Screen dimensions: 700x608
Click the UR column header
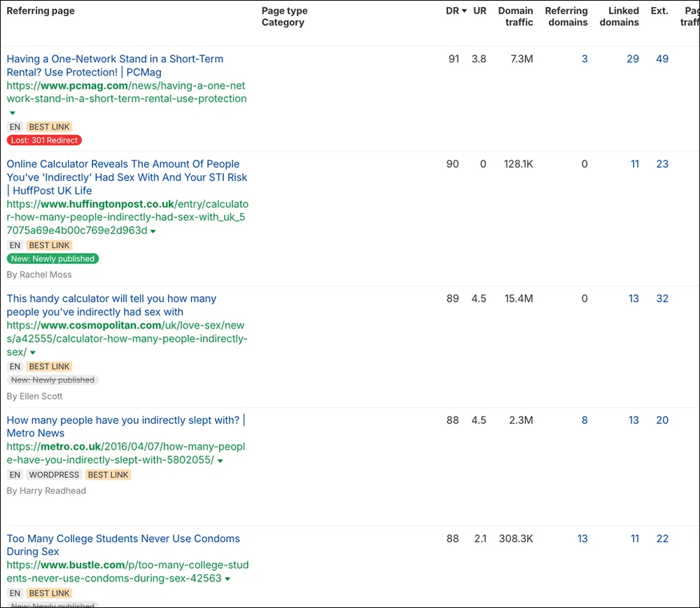[x=480, y=11]
